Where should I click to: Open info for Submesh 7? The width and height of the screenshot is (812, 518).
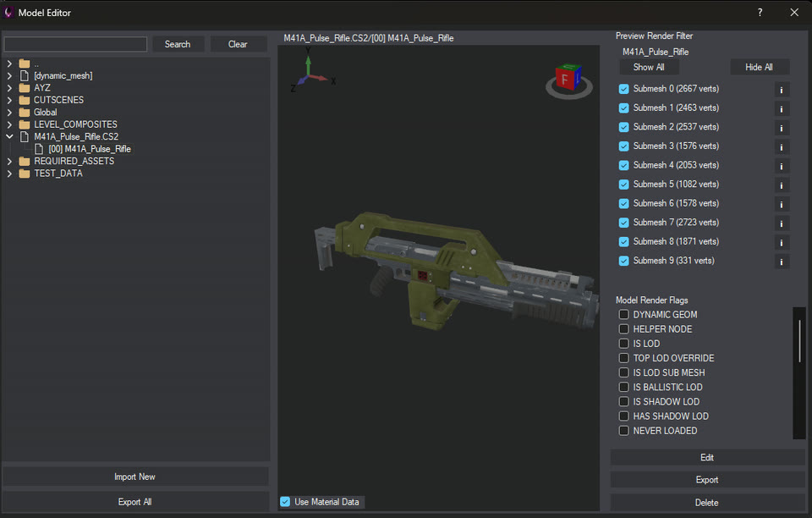(782, 223)
